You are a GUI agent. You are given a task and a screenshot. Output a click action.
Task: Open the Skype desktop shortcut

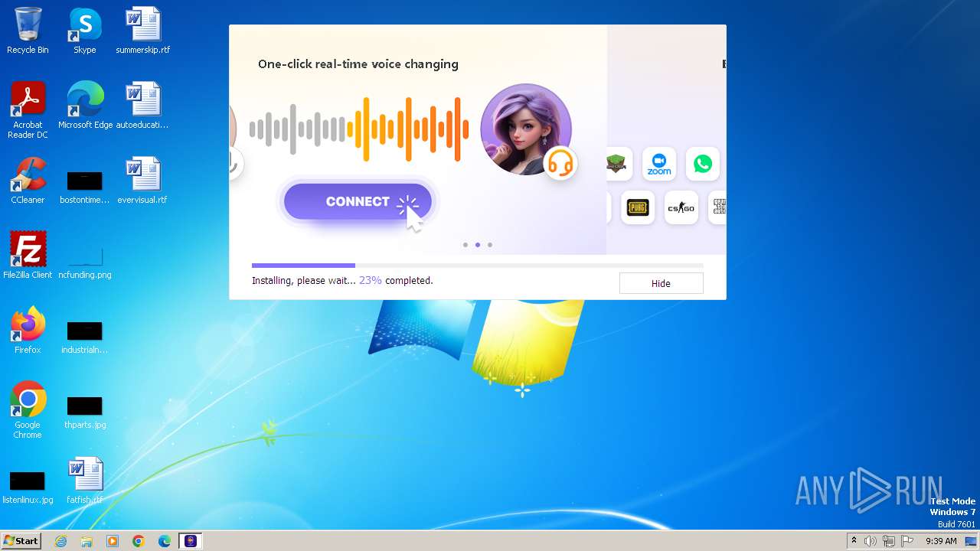[84, 31]
